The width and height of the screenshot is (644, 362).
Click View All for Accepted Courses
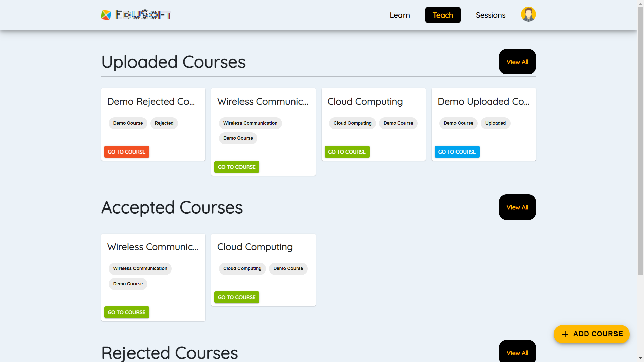coord(517,207)
